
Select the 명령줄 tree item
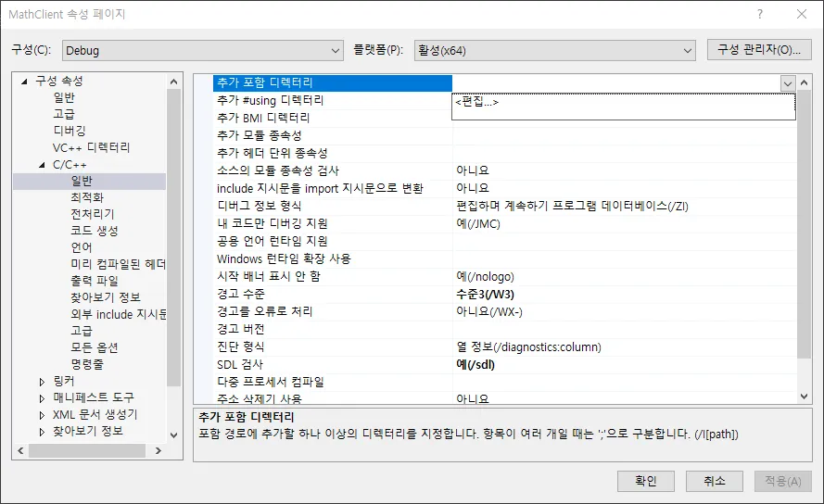(87, 364)
